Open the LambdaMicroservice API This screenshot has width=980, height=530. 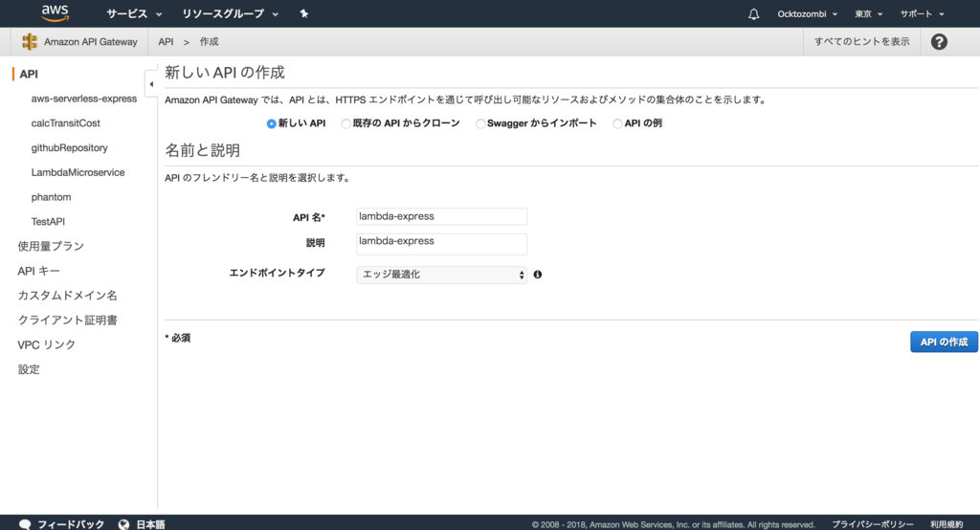point(78,172)
